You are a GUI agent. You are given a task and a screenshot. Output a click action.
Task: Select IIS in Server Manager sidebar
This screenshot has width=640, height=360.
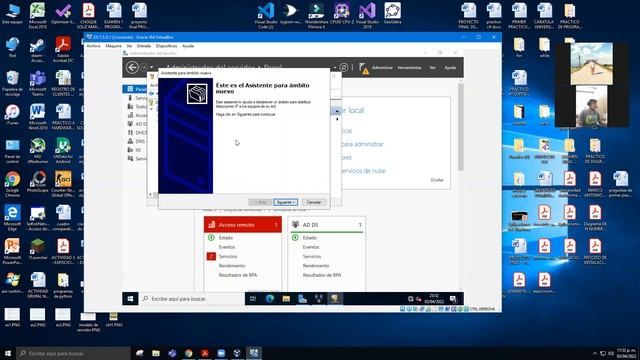point(135,150)
